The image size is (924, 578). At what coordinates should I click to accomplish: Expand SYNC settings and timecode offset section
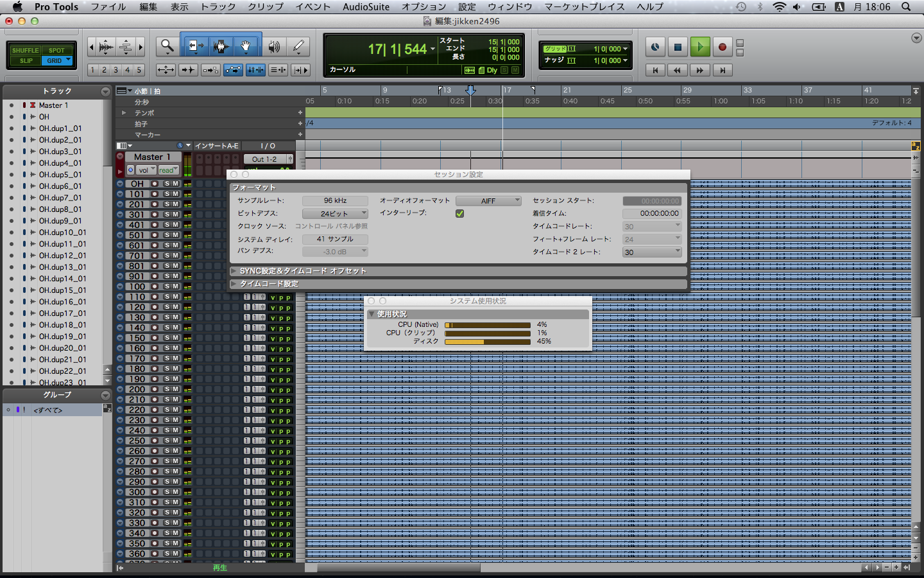[234, 271]
